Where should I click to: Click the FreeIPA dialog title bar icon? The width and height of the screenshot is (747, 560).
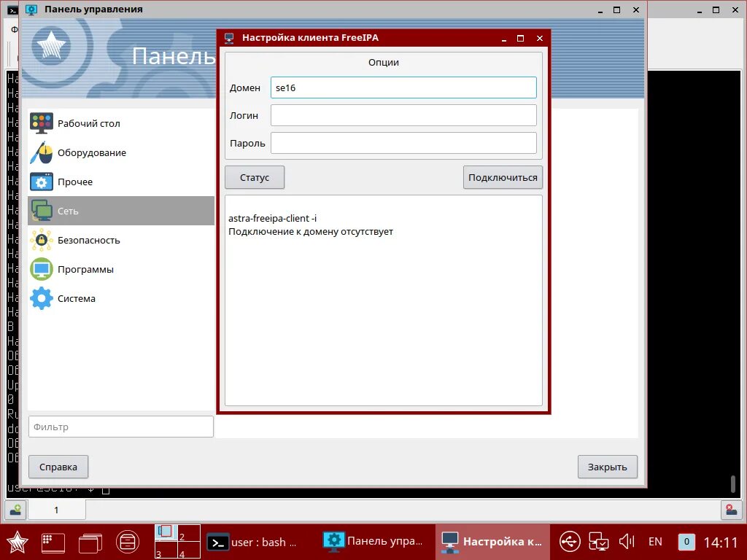(229, 38)
